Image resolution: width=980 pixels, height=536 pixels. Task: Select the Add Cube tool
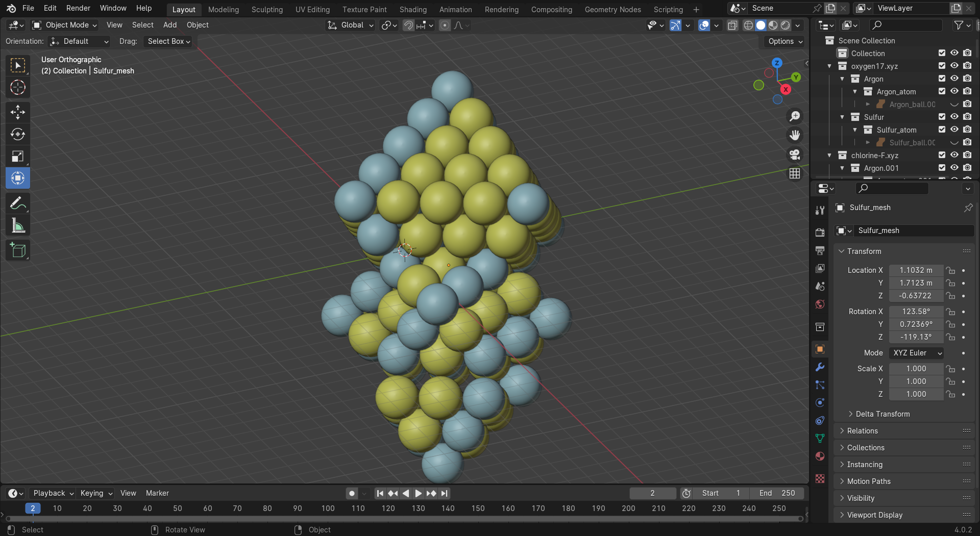coord(18,250)
